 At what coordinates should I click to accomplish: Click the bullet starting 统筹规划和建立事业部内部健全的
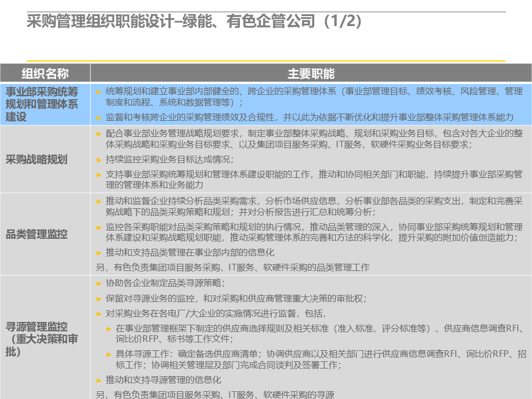tap(314, 96)
